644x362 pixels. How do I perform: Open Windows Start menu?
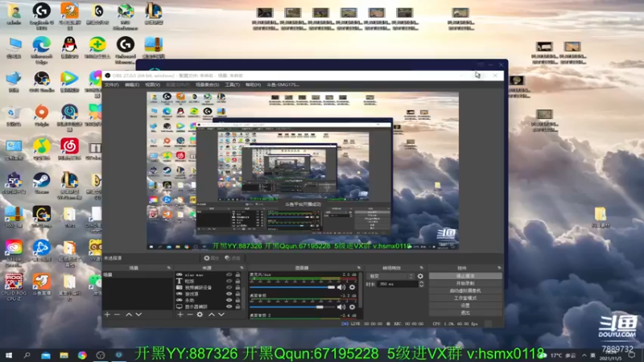pyautogui.click(x=9, y=355)
